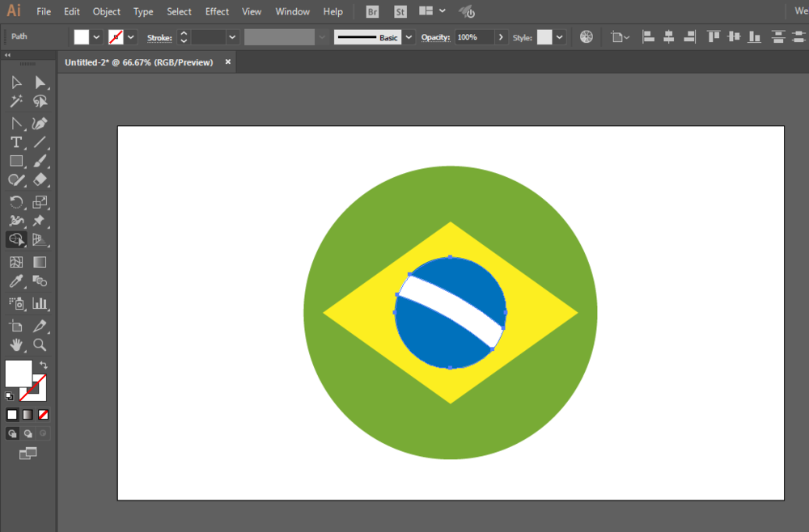Select the Rectangle tool
Screen dimensions: 809x532
coord(16,161)
